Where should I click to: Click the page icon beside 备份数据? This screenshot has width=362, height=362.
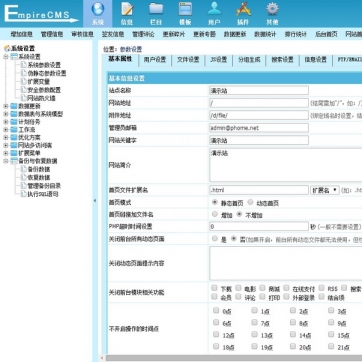coord(23,169)
